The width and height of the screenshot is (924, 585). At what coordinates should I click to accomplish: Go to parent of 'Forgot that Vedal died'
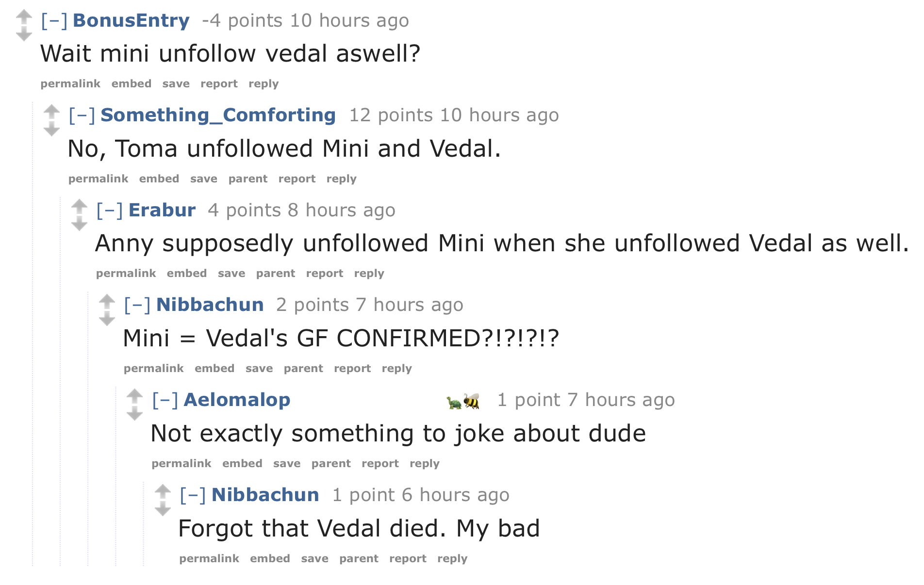(359, 559)
